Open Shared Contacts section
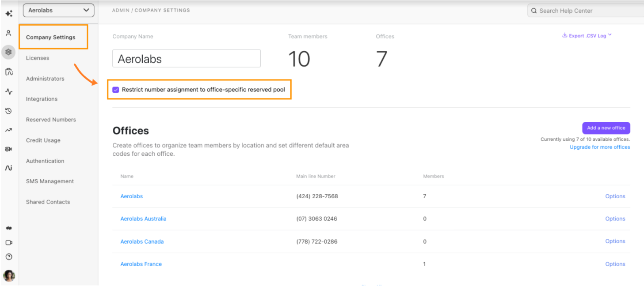The width and height of the screenshot is (644, 286). pos(48,202)
